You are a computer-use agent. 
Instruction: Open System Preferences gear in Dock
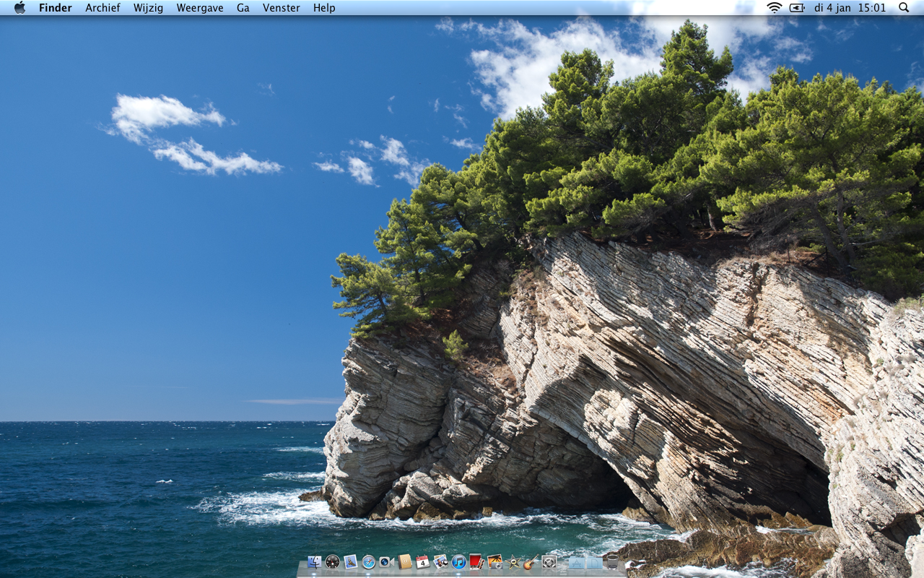point(549,562)
